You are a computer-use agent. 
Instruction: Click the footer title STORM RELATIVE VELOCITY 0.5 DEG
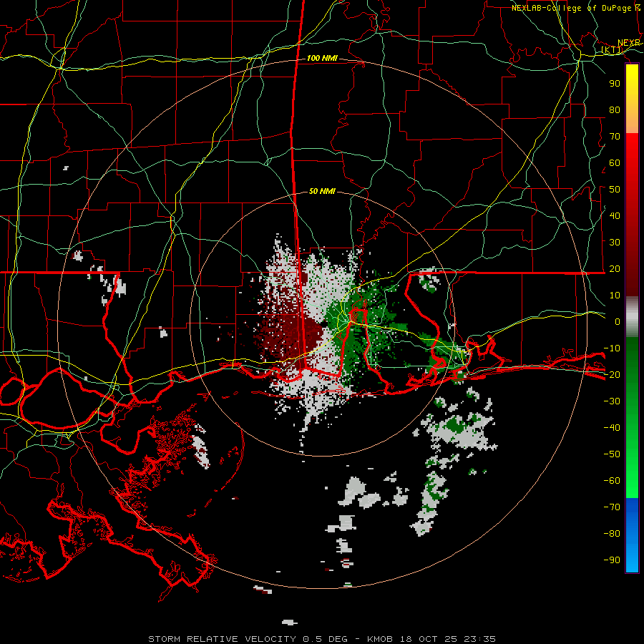pyautogui.click(x=248, y=639)
